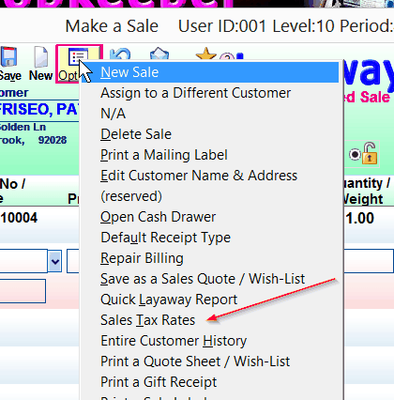Viewport: 394px width, 400px height.
Task: Choose Delete Sale
Action: point(209,134)
